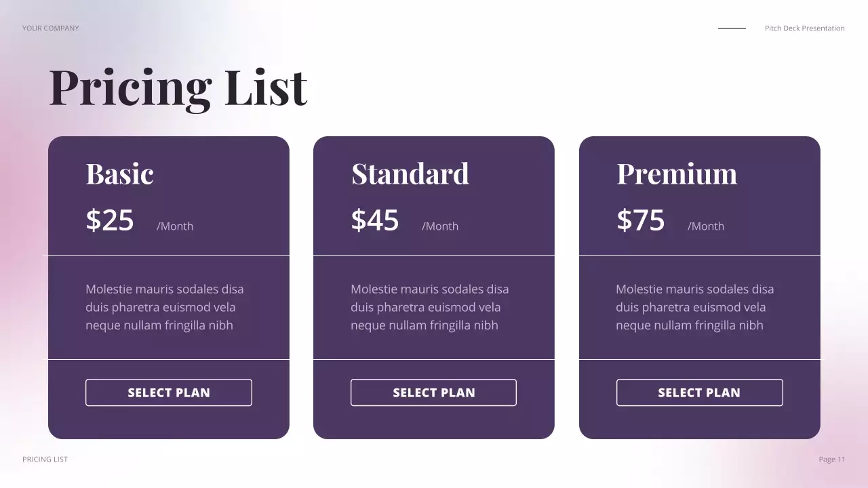This screenshot has height=488, width=868.
Task: Select the Basic plan description paragraph
Action: click(x=165, y=307)
